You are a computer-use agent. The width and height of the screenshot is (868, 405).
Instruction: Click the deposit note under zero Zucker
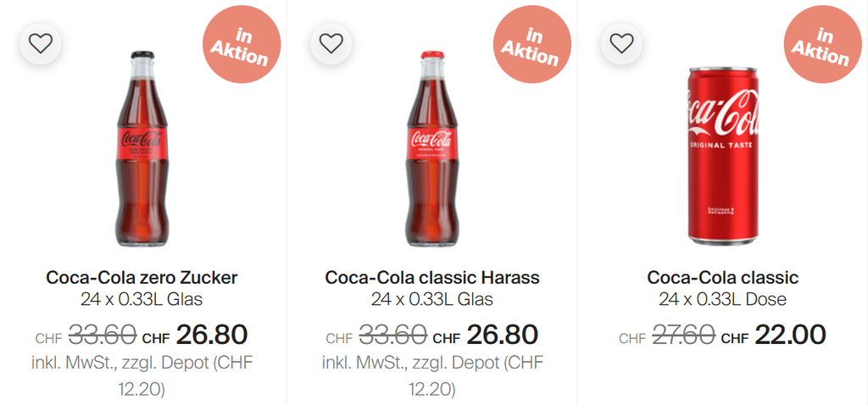point(142,375)
